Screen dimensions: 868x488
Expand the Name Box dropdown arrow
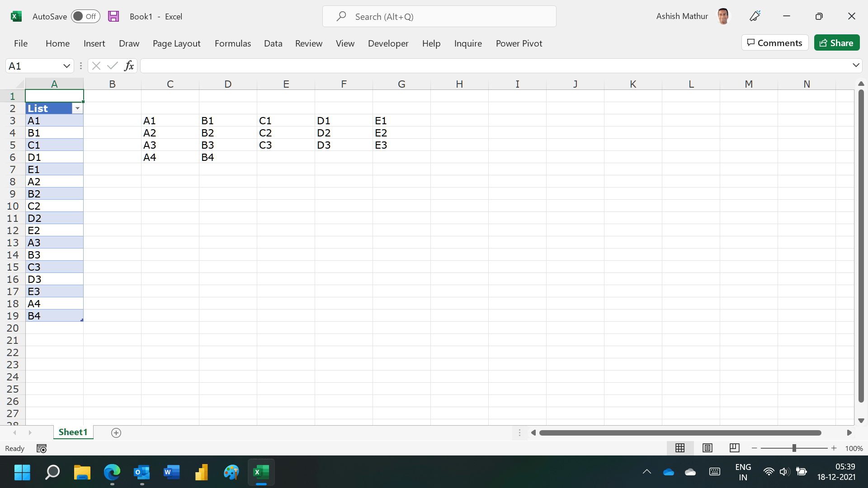(66, 66)
